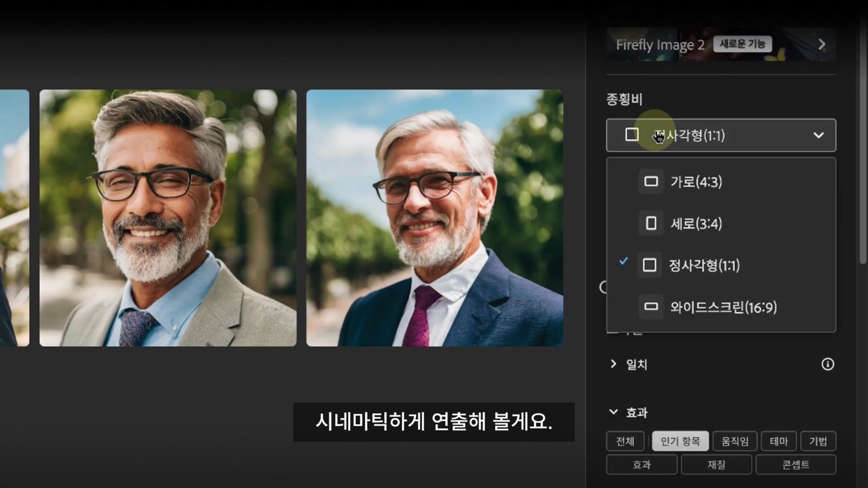
Task: Switch to the 움직임 effects tab
Action: 735,442
